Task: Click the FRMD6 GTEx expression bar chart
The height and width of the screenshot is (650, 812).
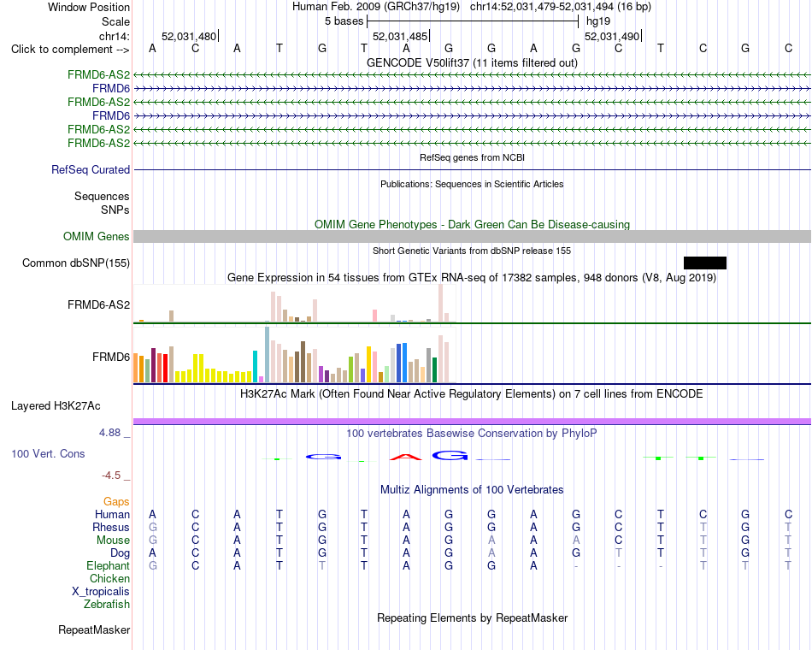Action: pos(294,355)
